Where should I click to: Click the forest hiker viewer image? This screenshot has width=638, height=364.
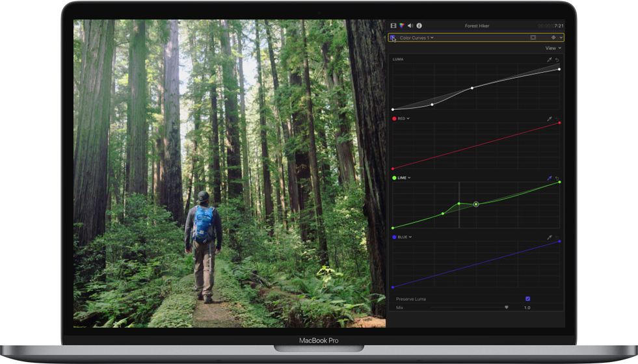pos(230,174)
